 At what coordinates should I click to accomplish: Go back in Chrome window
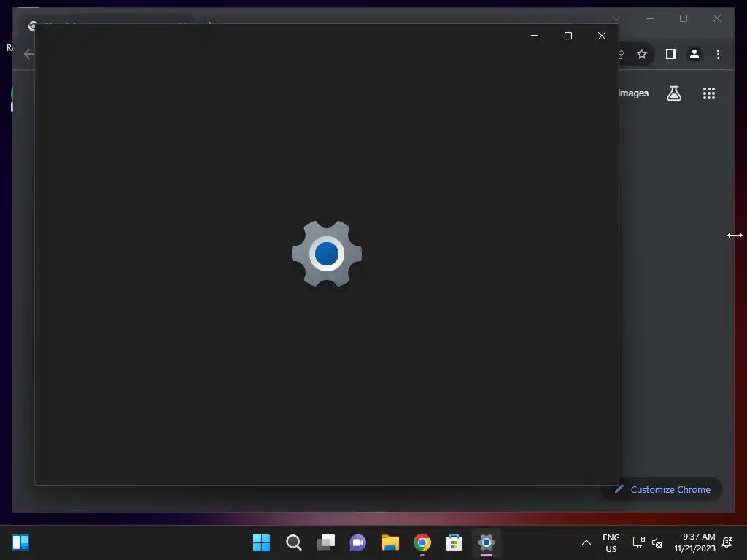pos(29,54)
